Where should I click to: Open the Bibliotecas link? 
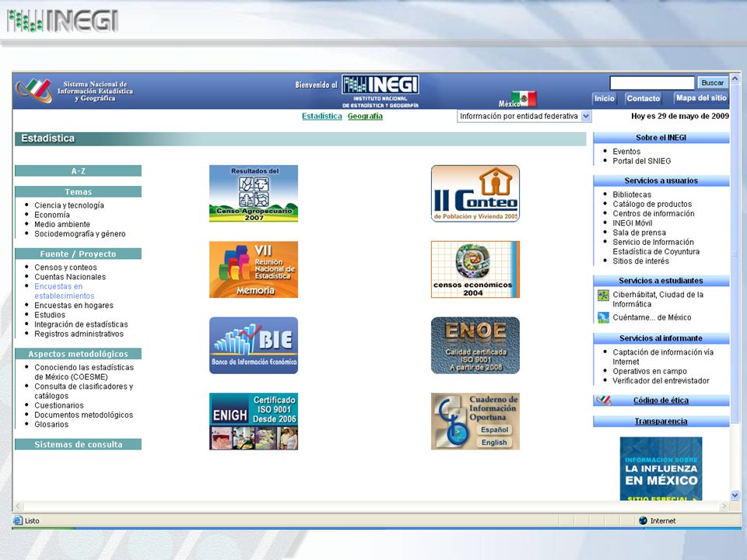coord(632,194)
